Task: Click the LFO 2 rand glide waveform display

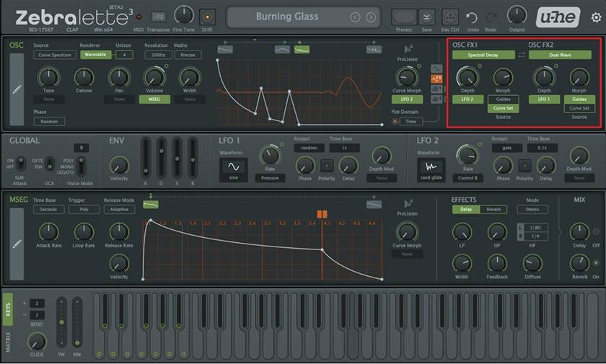Action: [x=431, y=169]
